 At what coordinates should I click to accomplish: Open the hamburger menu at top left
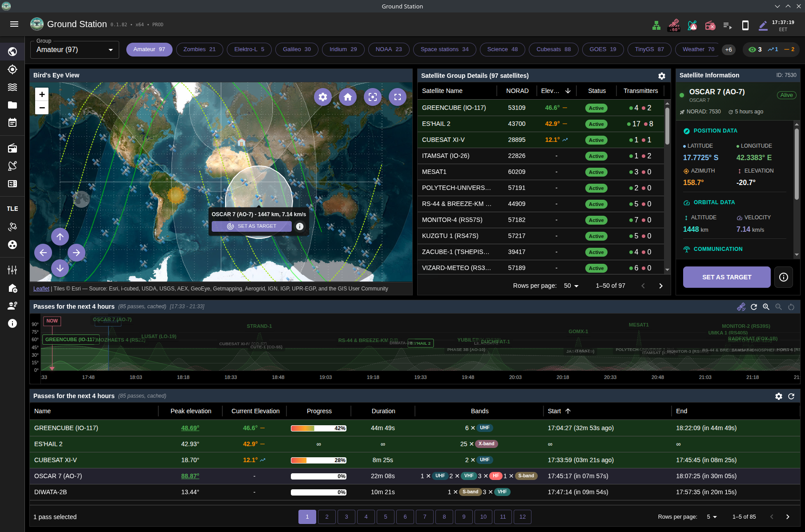[14, 24]
